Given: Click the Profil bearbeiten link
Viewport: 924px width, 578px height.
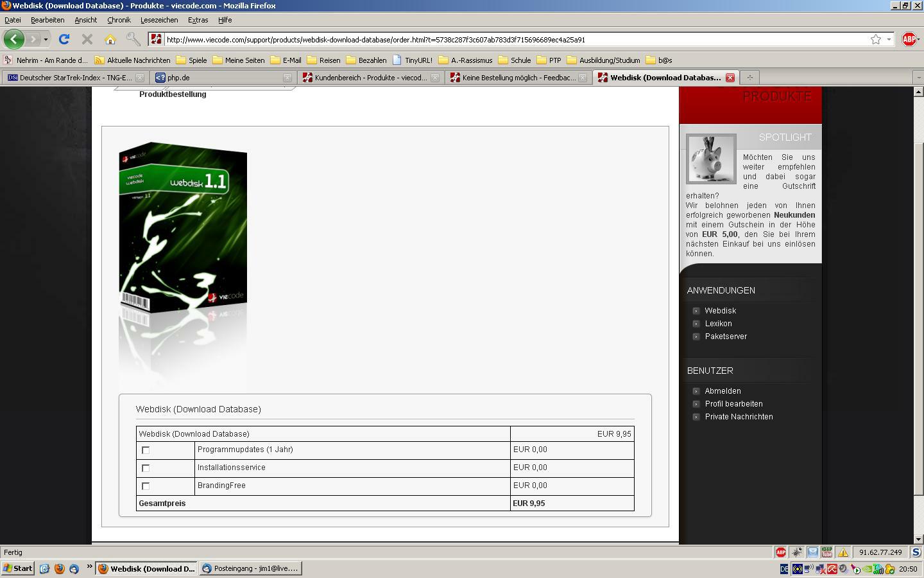Looking at the screenshot, I should 733,404.
